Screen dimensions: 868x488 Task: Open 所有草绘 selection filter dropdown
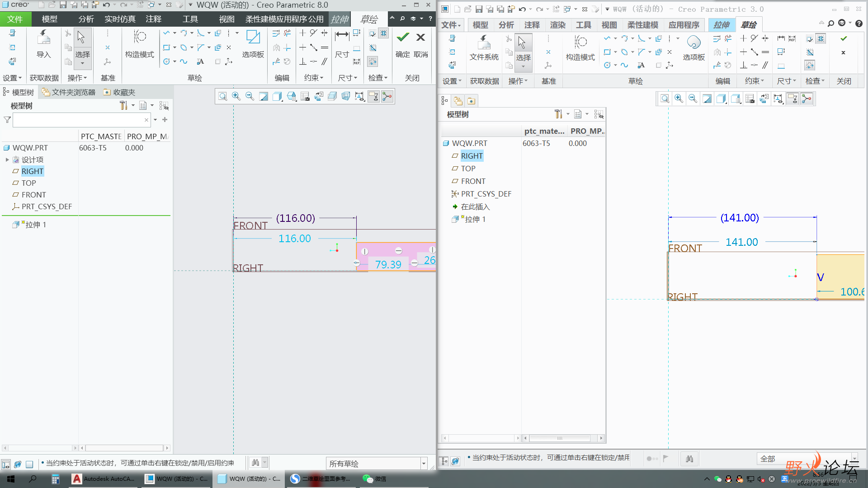click(424, 463)
